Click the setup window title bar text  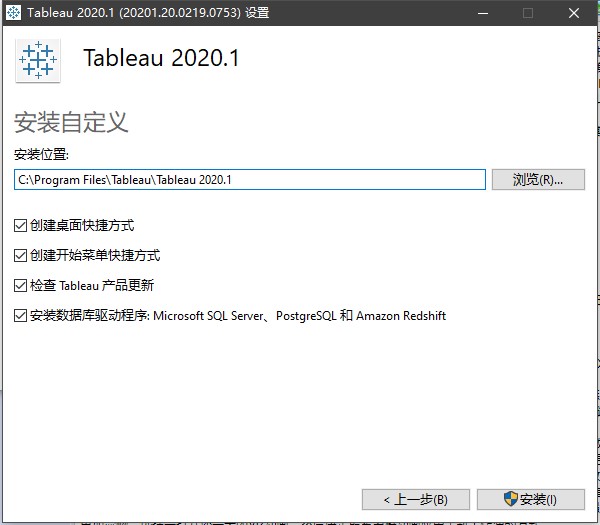(148, 13)
